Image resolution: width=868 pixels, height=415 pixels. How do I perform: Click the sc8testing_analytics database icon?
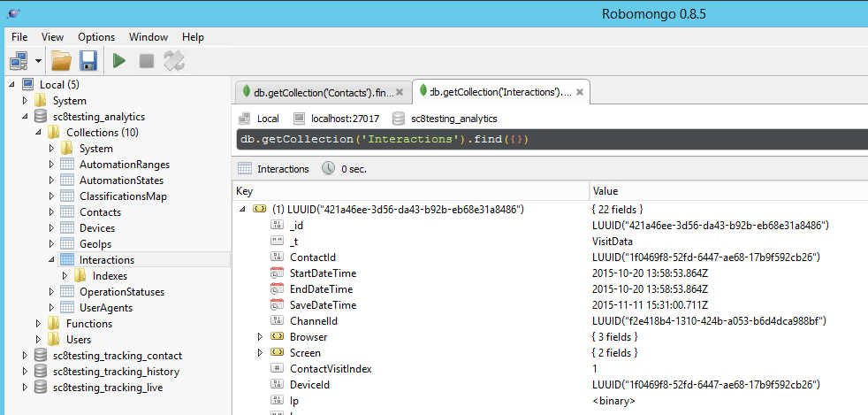(41, 116)
